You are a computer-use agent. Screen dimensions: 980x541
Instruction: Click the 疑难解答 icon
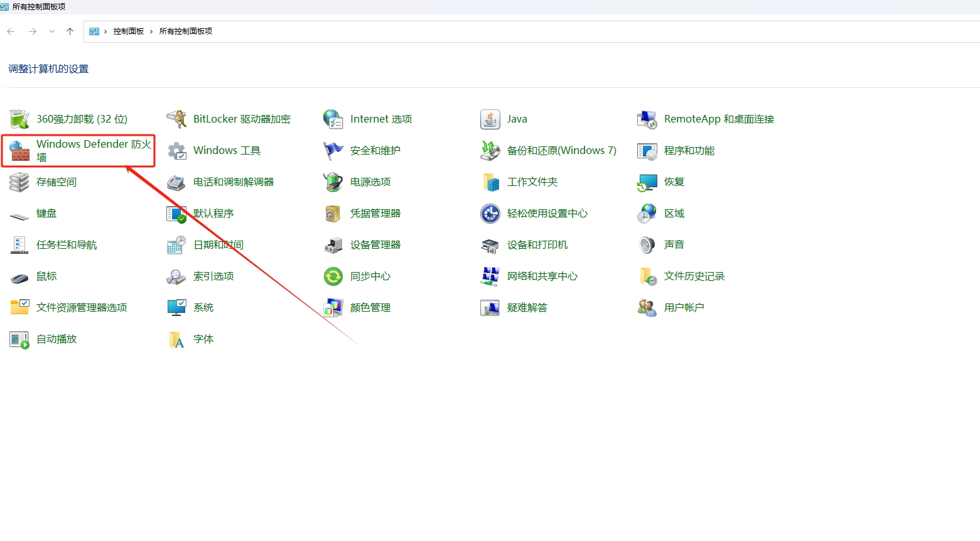point(490,307)
